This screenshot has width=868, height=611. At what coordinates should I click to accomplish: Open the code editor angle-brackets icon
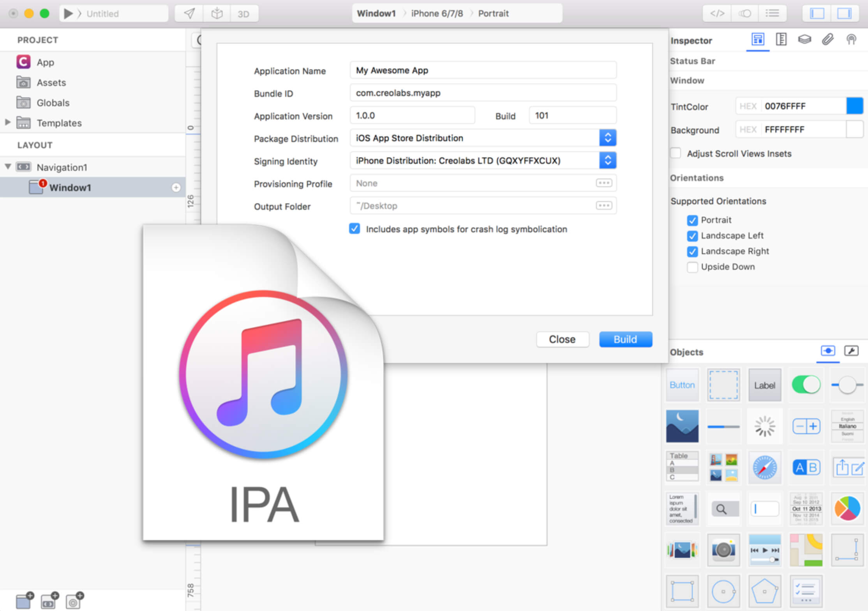pos(717,14)
